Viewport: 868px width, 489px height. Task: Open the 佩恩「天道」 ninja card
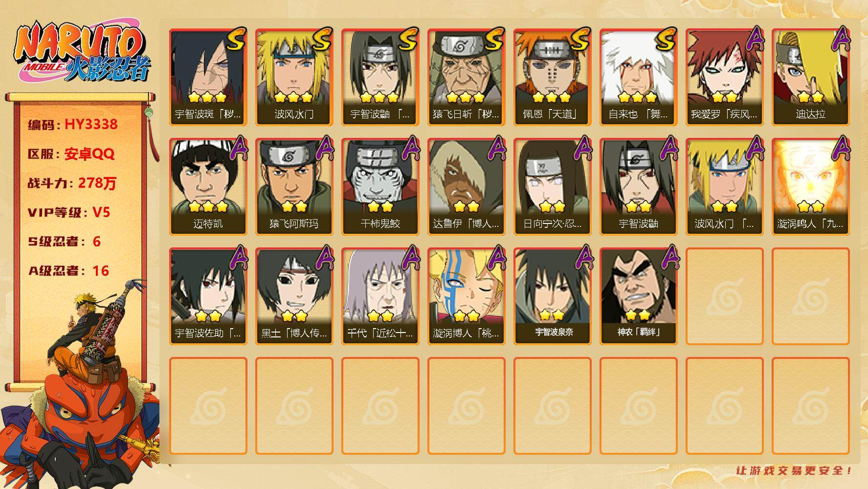552,77
